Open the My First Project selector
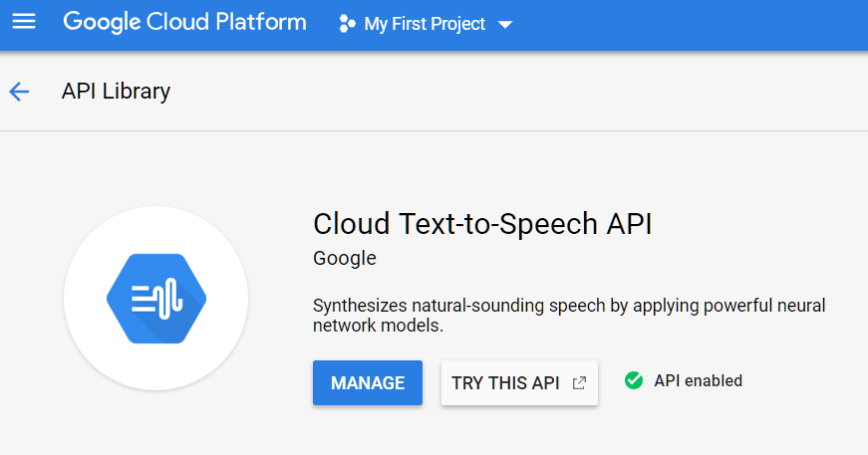This screenshot has height=455, width=868. pos(426,24)
